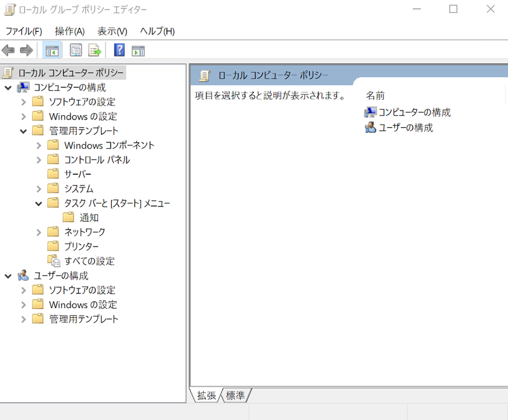Click the user icon beside ユーザーの構成 in tree
Screen dimensions: 508x420
tap(23, 276)
